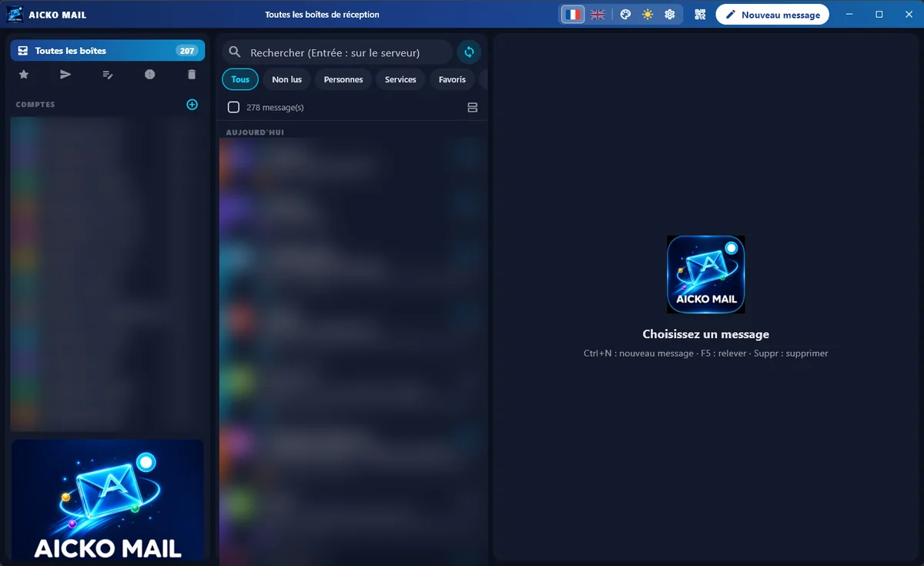
Task: Tick the select-all messages checkbox
Action: (233, 107)
